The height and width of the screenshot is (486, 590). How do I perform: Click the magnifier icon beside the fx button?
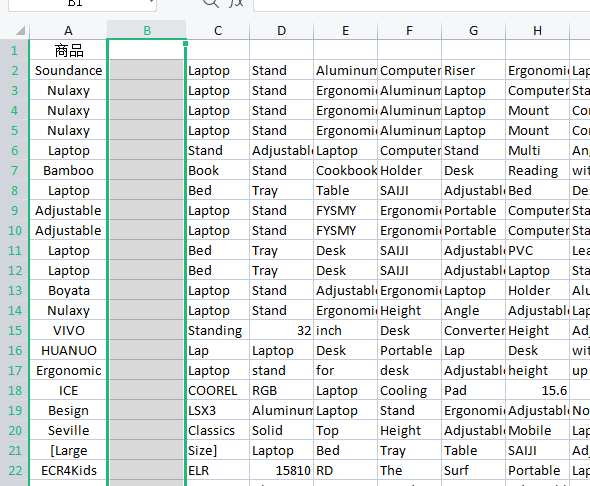pyautogui.click(x=210, y=2)
